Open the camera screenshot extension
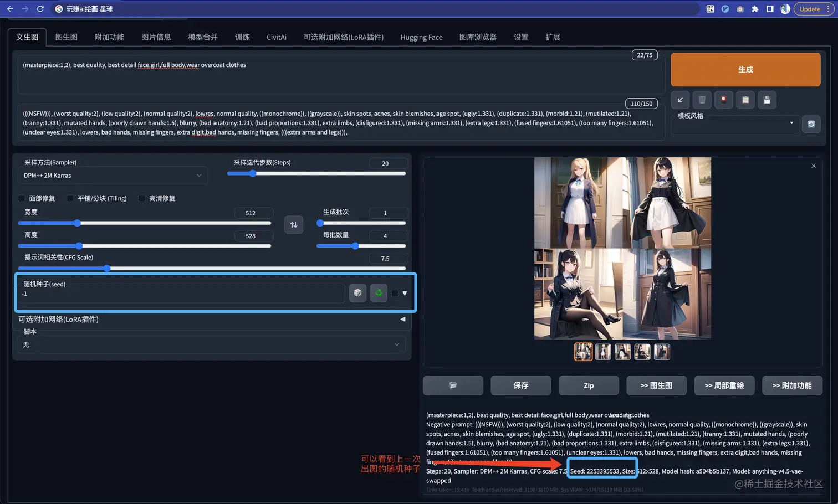This screenshot has width=838, height=504. pos(740,9)
